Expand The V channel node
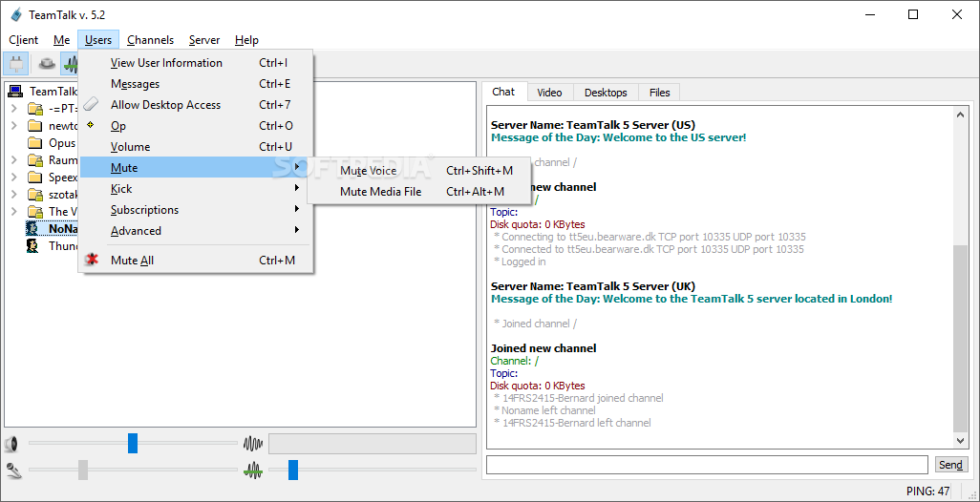Image resolution: width=980 pixels, height=502 pixels. click(13, 212)
